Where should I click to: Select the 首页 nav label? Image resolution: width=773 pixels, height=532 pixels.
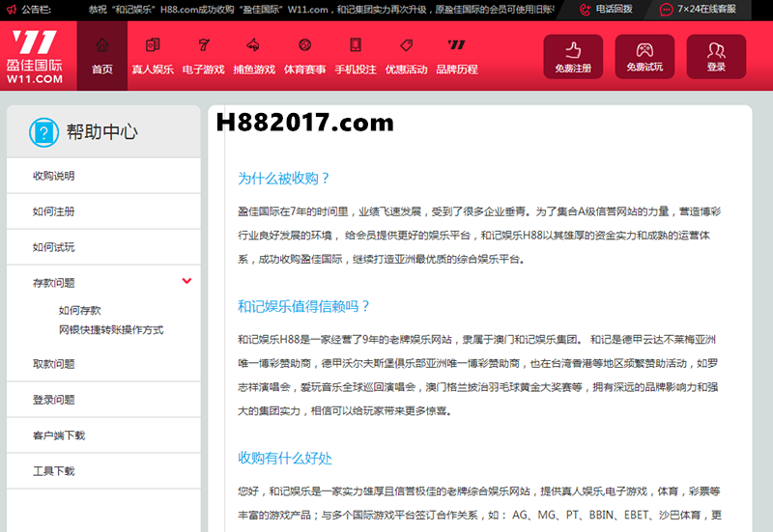(x=102, y=70)
